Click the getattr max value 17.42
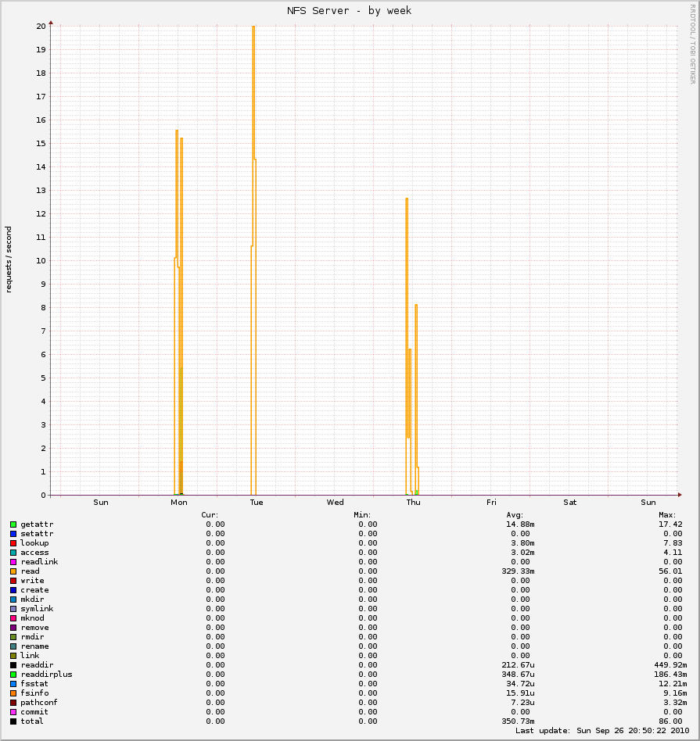Viewport: 700px width, 741px height. coord(670,524)
